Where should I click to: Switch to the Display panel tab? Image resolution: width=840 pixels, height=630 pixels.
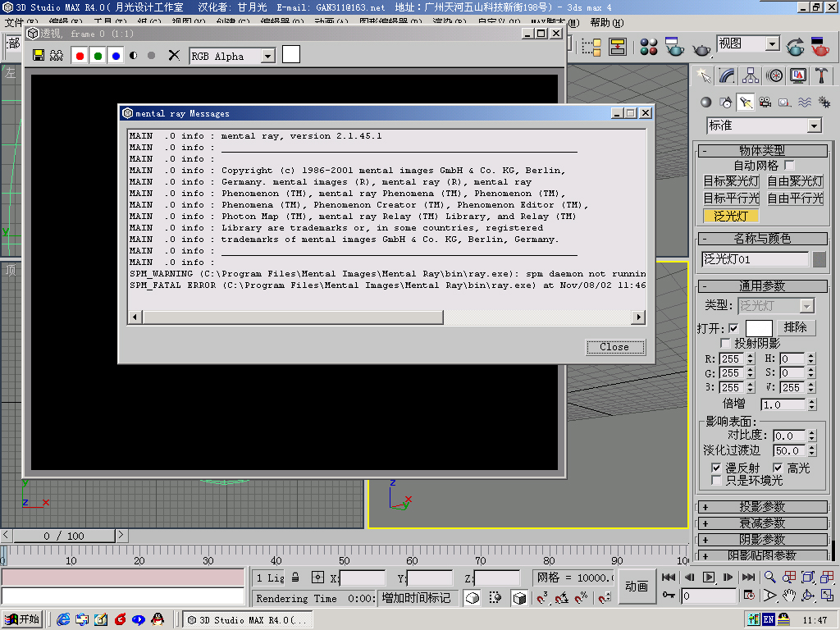pyautogui.click(x=798, y=75)
